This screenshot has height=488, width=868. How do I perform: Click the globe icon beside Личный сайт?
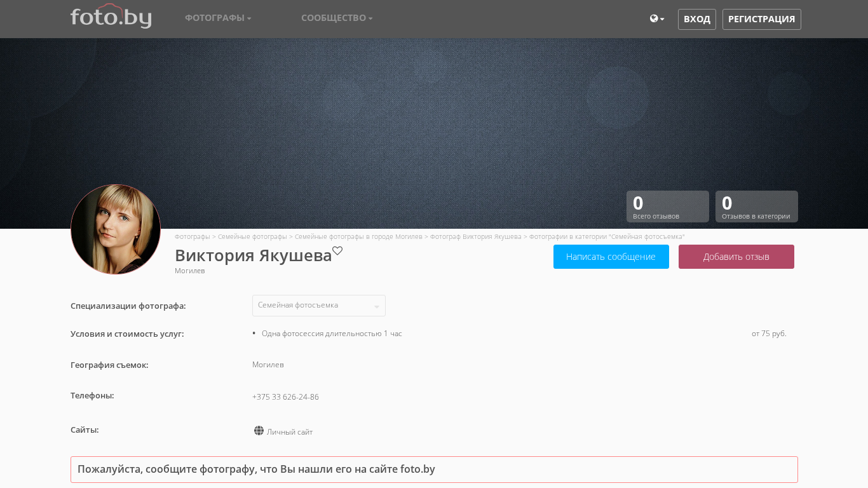tap(259, 431)
